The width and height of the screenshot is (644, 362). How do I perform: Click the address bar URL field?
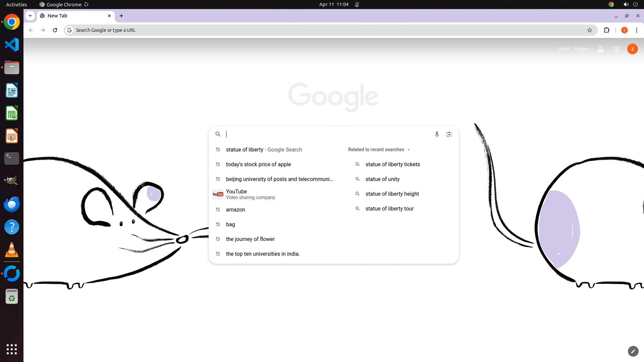[x=302, y=30]
